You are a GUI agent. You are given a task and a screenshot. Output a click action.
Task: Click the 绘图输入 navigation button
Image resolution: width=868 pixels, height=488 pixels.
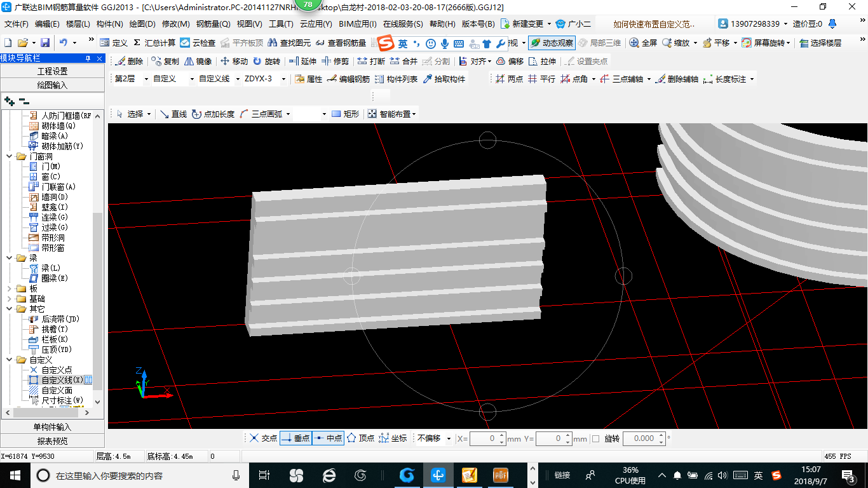(52, 85)
